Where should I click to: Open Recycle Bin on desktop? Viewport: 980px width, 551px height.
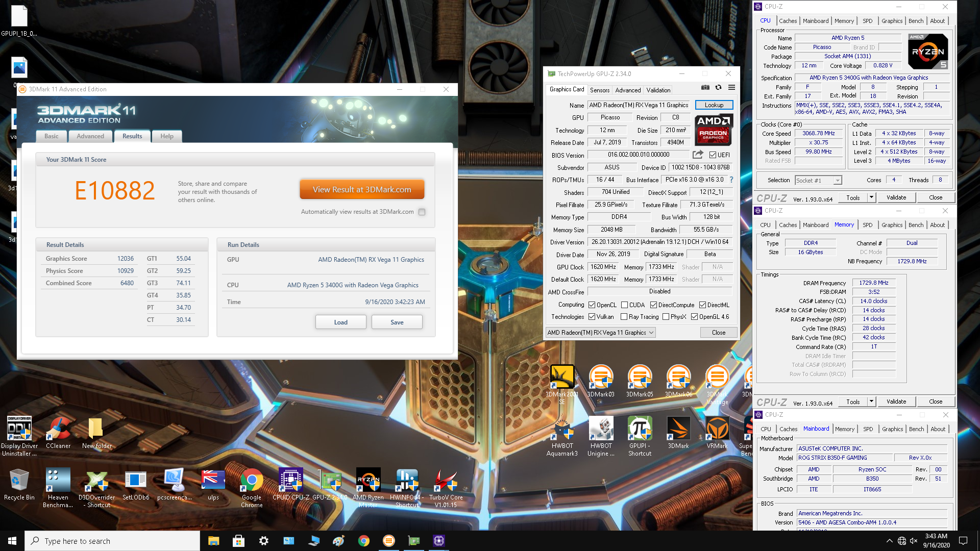pos(19,484)
